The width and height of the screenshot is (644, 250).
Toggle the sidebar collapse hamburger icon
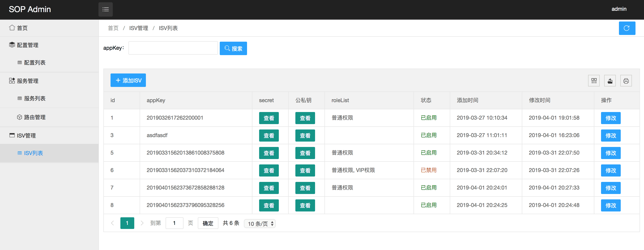(105, 9)
